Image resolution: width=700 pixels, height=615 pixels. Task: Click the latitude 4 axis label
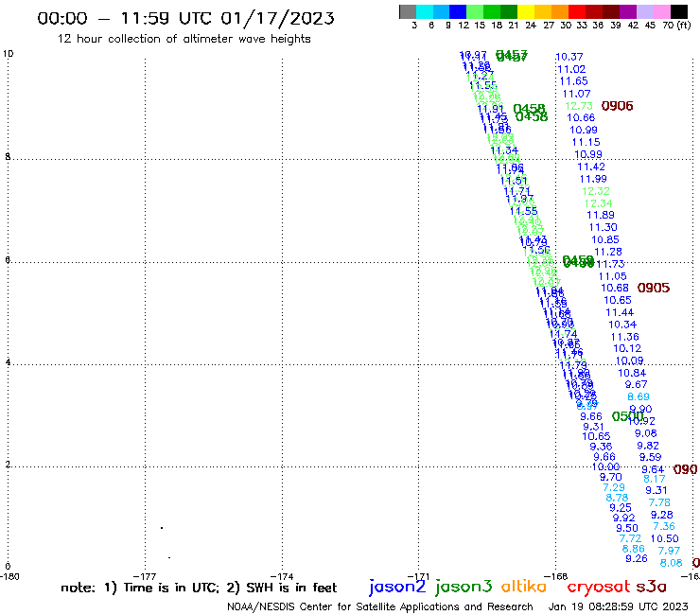(x=8, y=362)
